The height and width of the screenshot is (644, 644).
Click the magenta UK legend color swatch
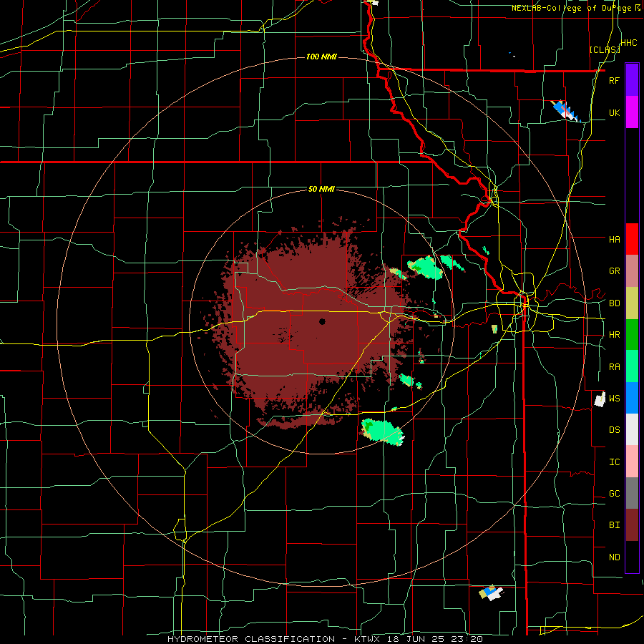[632, 112]
